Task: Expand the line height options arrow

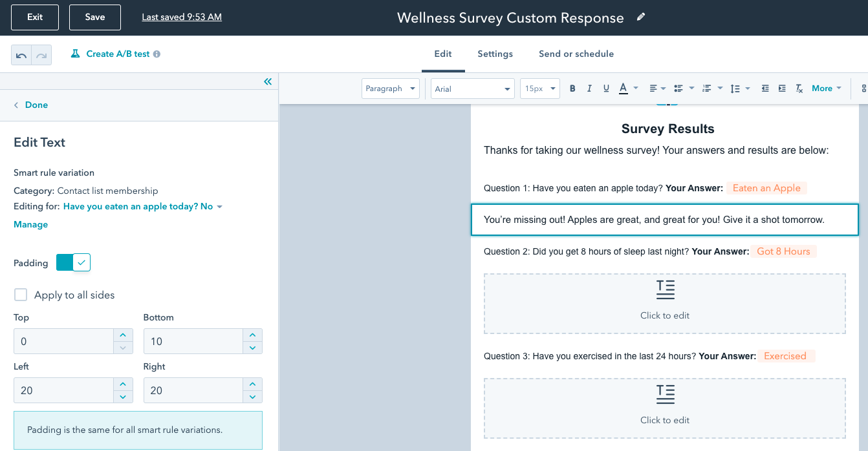Action: pos(748,89)
